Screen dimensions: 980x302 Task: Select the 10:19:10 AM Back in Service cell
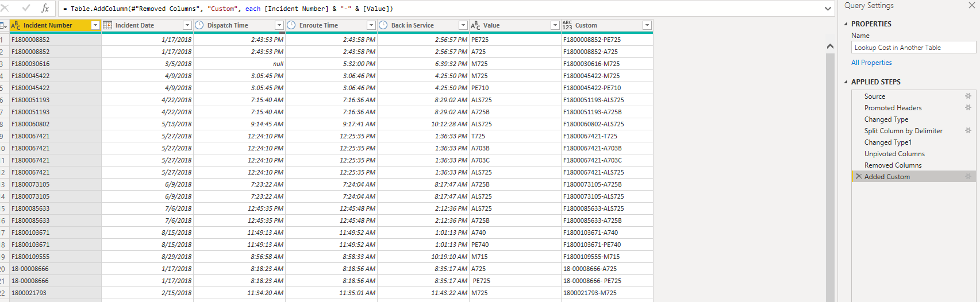click(x=423, y=257)
